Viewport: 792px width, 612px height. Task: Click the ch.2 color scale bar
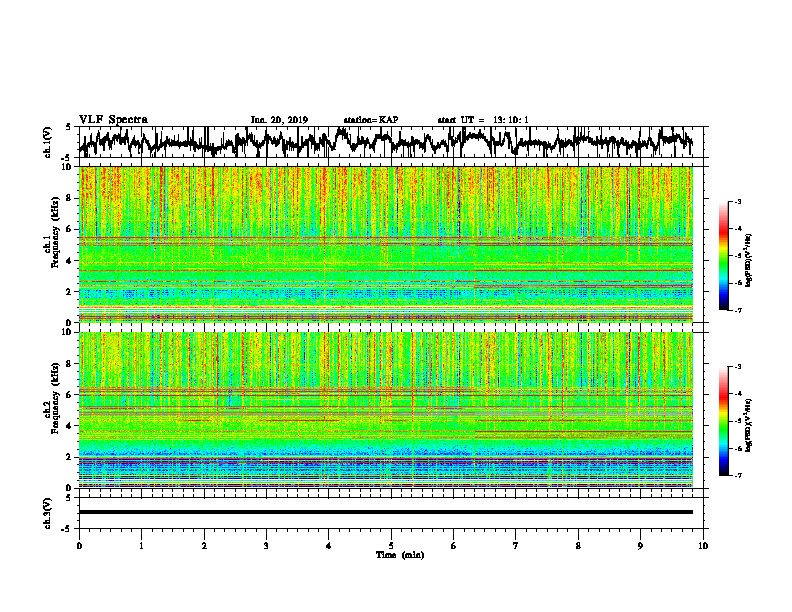pos(724,421)
